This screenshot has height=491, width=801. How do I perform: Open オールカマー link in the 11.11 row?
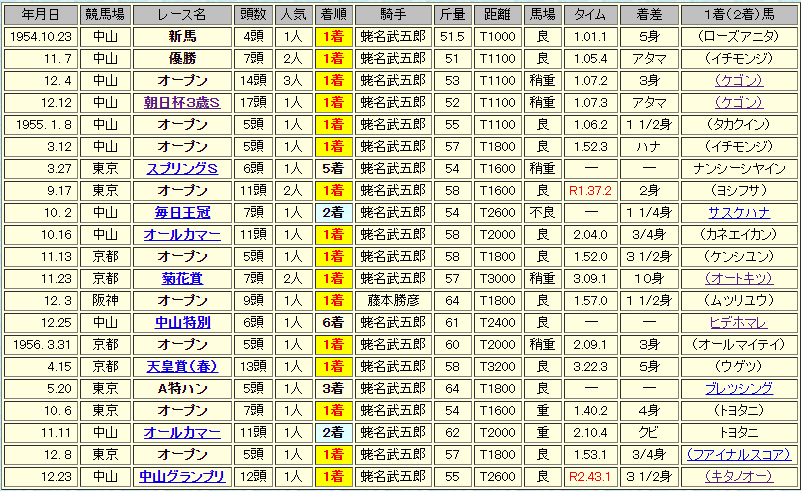182,432
